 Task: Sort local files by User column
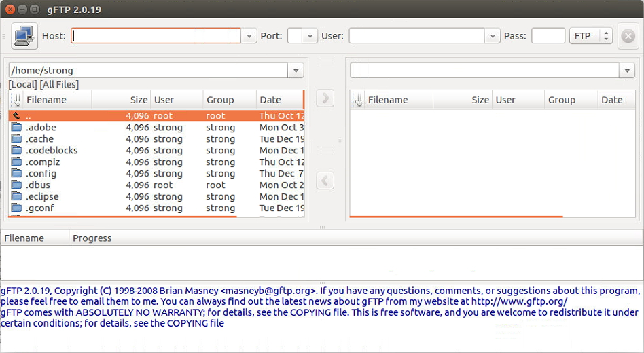pyautogui.click(x=177, y=100)
